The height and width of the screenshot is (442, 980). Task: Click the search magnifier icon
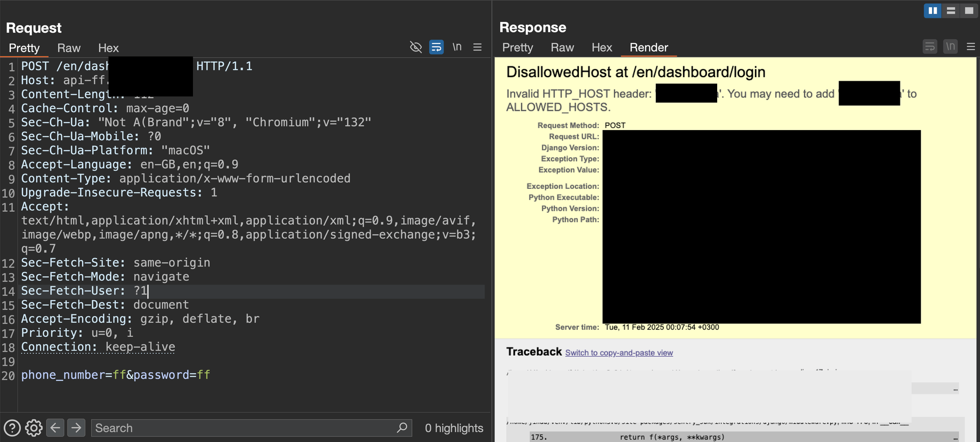click(402, 428)
